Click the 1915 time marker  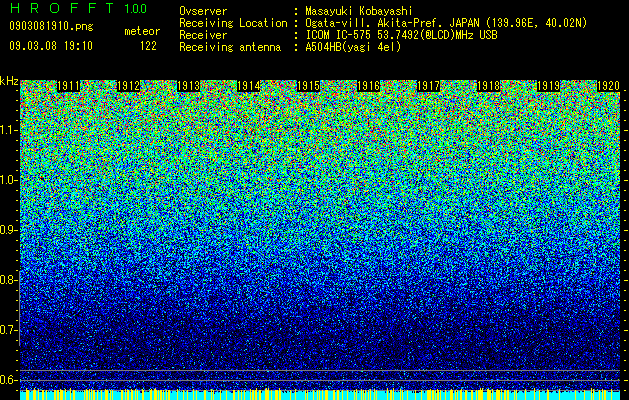[308, 86]
